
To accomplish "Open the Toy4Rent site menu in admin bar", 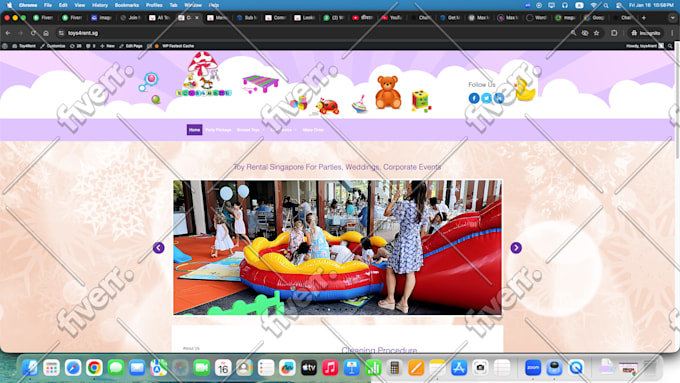I will (x=24, y=46).
